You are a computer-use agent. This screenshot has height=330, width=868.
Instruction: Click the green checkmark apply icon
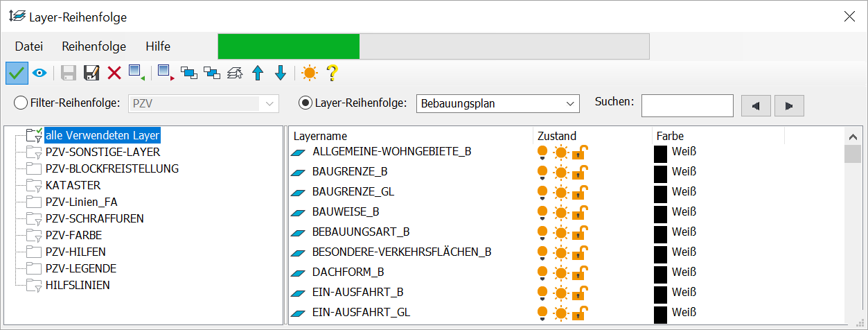tap(17, 72)
